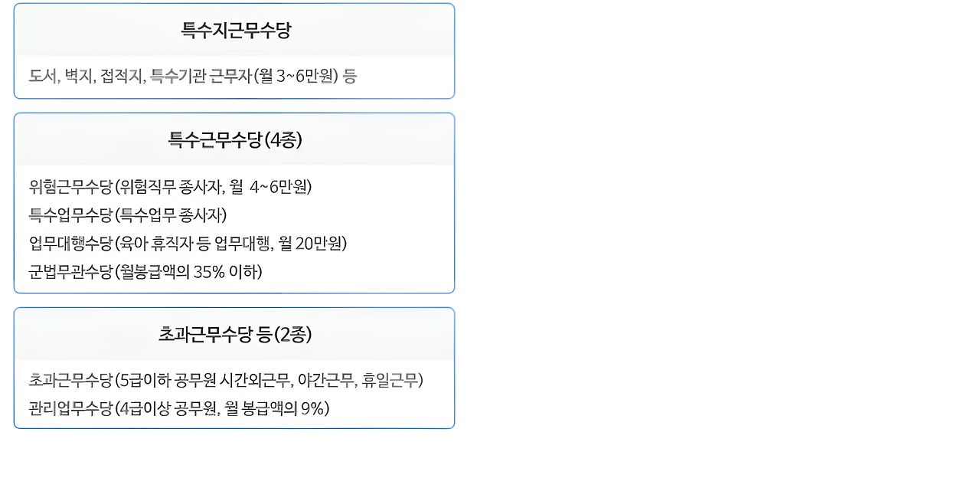Click the 업무대행수당 line item
The image size is (980, 478).
pyautogui.click(x=188, y=244)
